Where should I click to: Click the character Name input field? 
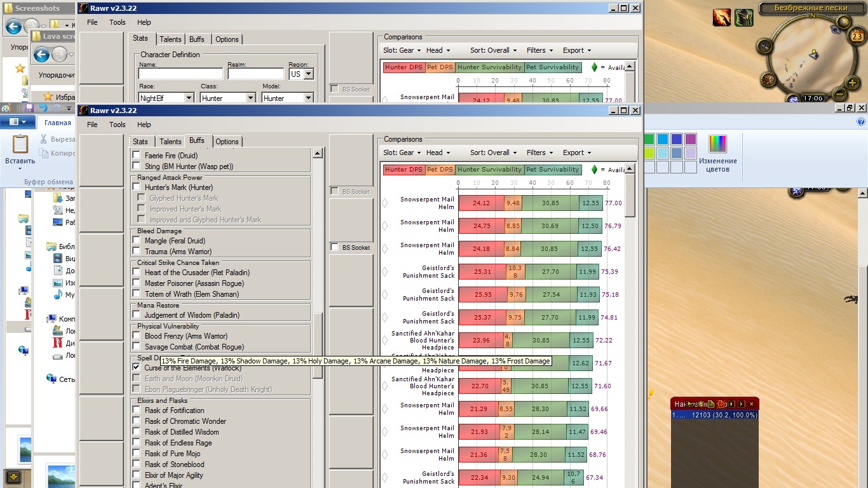tap(180, 74)
